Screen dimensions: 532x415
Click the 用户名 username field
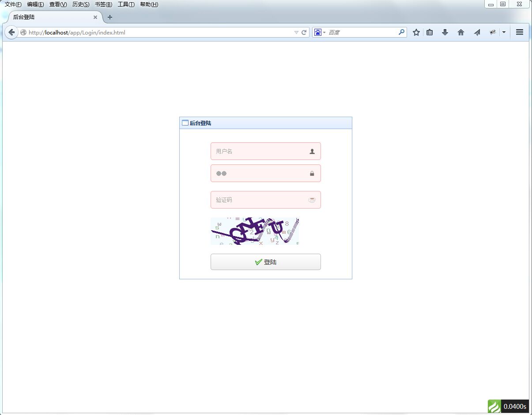point(266,151)
